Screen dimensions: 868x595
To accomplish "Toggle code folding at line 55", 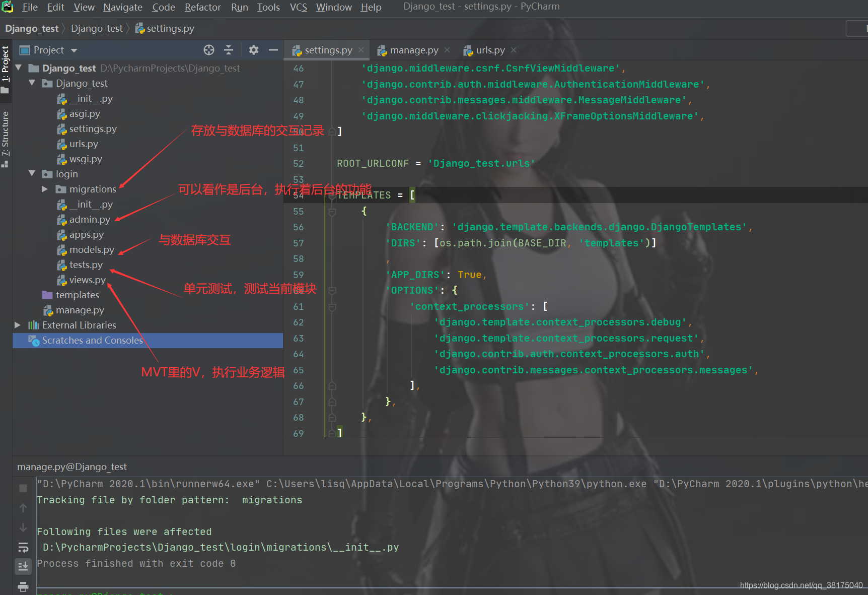I will [x=332, y=212].
